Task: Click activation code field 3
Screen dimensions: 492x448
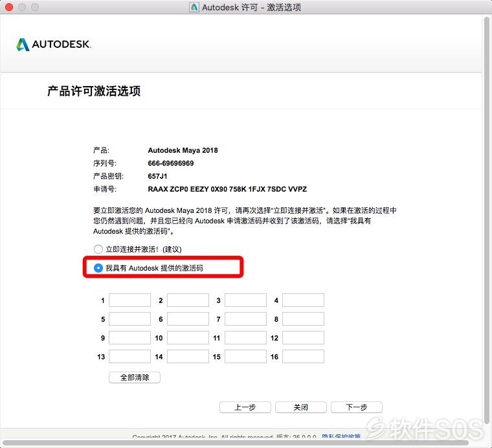Action: pyautogui.click(x=245, y=300)
